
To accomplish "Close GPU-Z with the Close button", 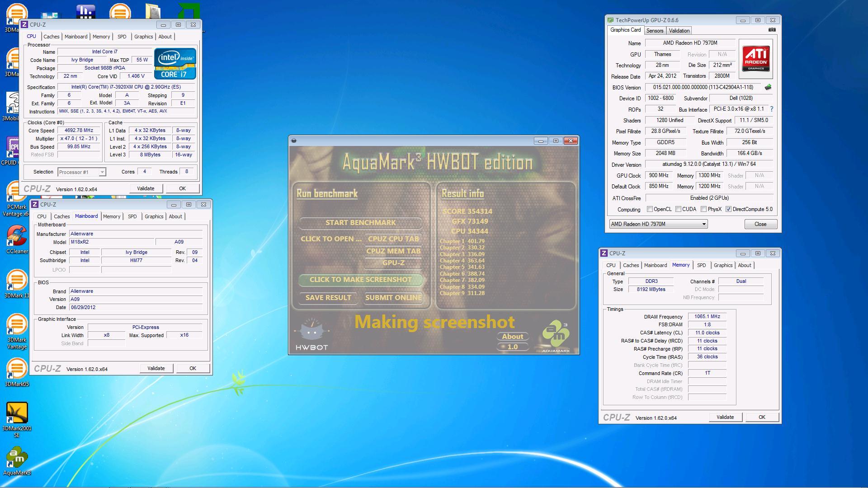I will [x=760, y=224].
